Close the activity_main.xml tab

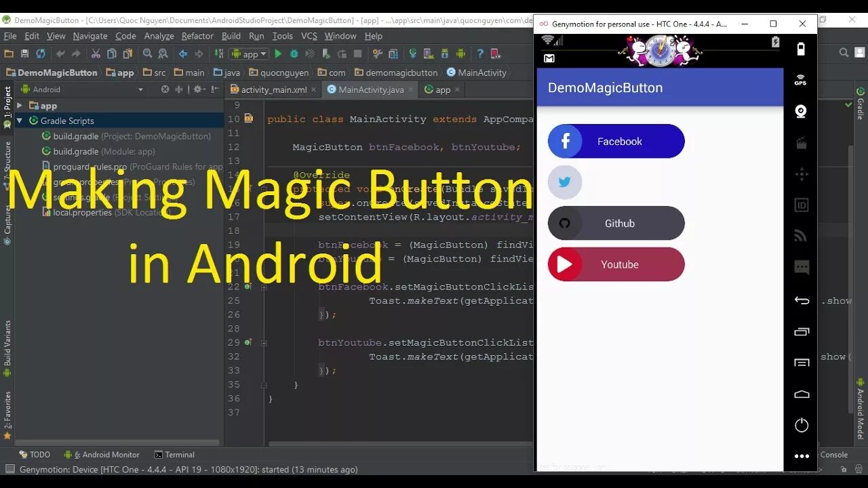coord(315,89)
